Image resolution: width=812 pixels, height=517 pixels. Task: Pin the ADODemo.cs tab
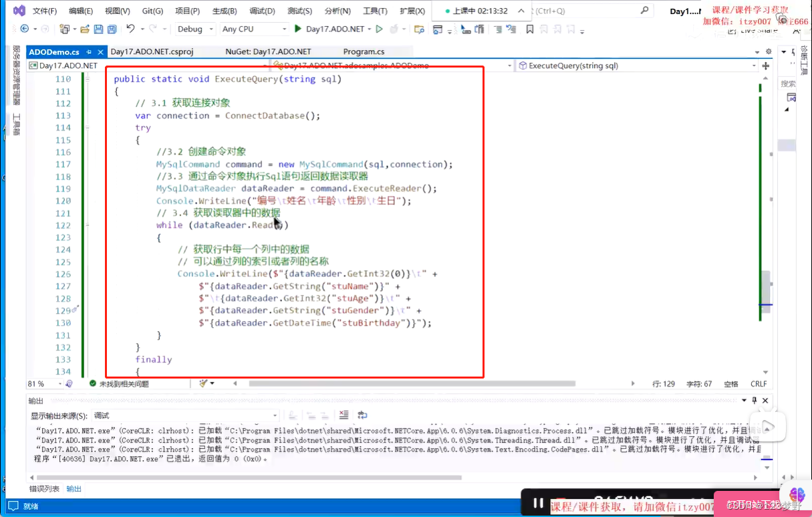tap(89, 51)
